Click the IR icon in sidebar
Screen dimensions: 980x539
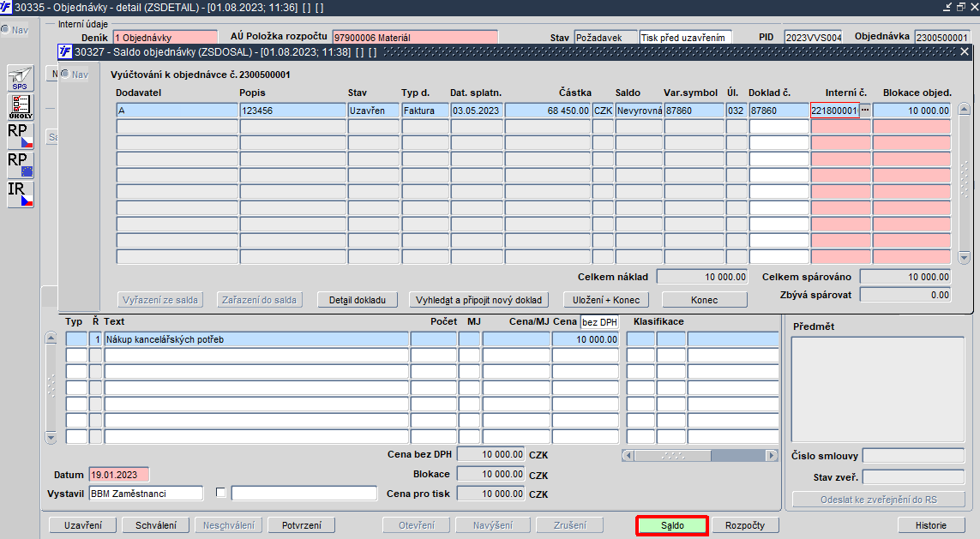click(20, 195)
